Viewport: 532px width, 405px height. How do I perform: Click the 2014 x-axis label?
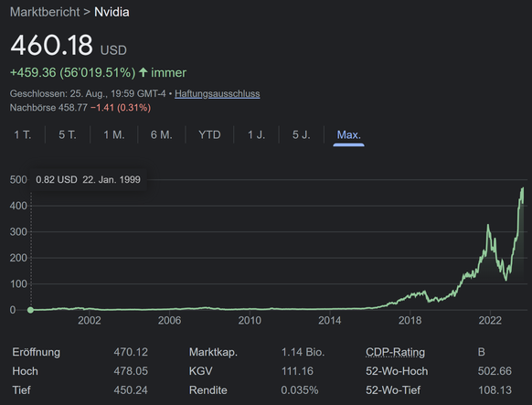329,321
